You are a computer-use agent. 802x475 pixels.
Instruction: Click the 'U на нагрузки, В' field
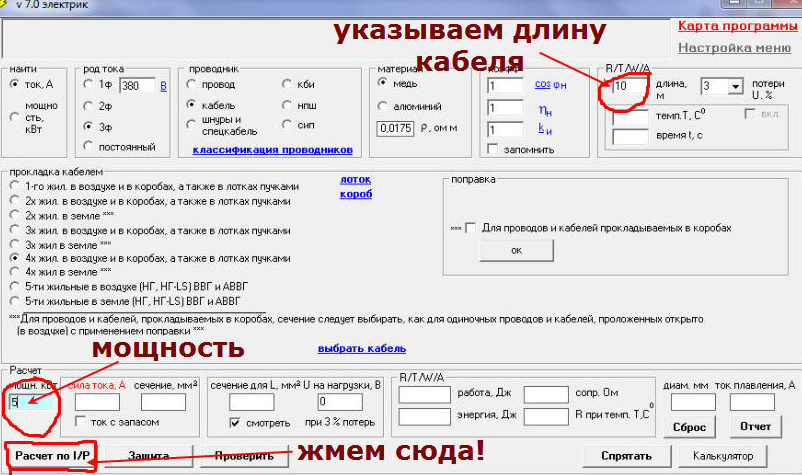click(340, 402)
